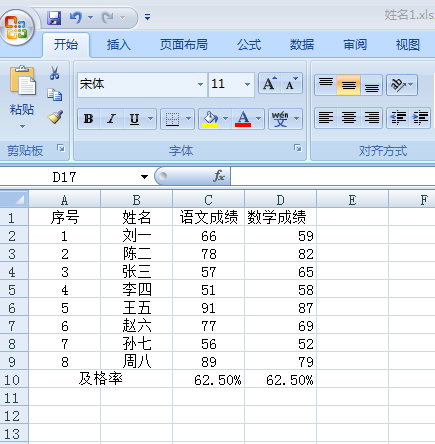
Task: Open the 视图 tab
Action: tap(408, 44)
